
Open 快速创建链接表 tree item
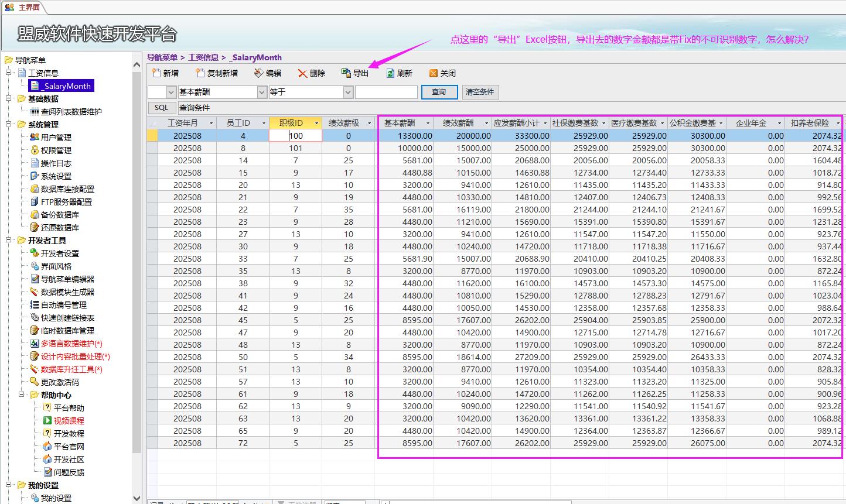67,318
